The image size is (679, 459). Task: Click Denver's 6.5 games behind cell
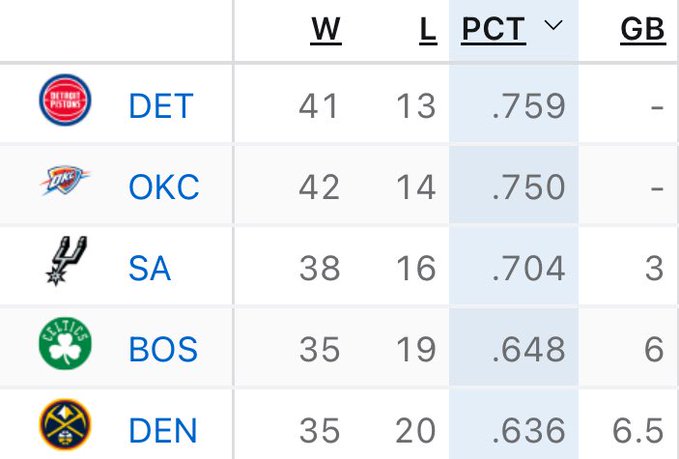[x=637, y=431]
